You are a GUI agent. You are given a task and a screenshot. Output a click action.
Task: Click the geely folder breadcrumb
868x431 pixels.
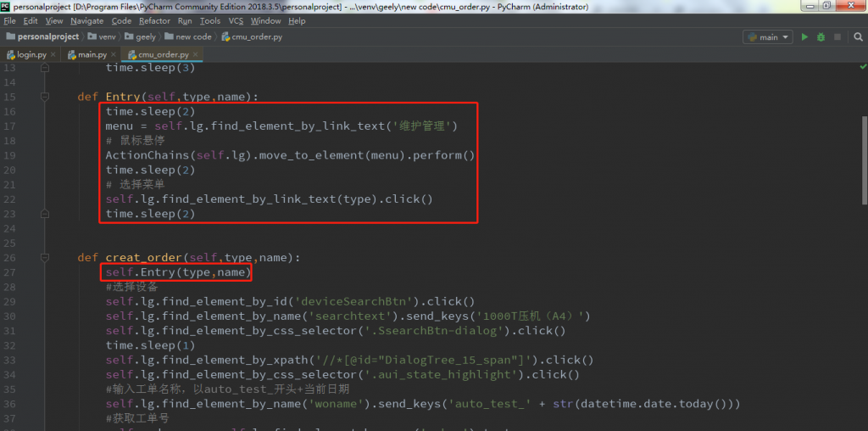[x=145, y=37]
